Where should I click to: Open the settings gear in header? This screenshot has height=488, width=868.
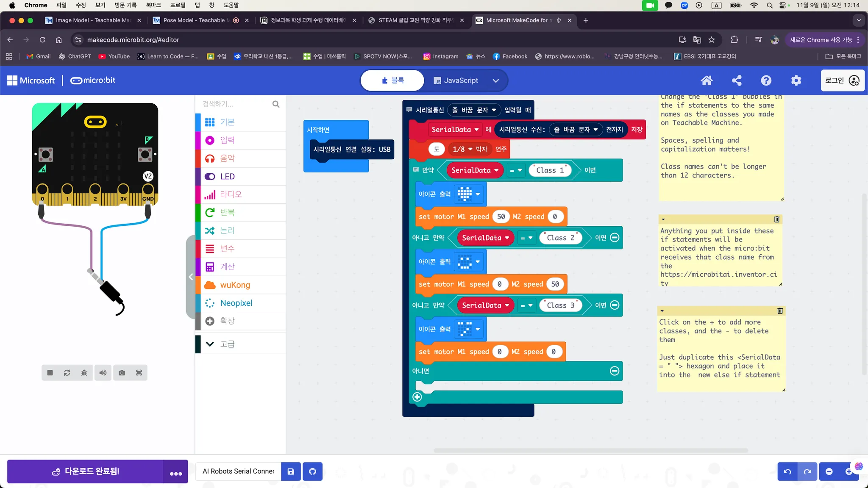[796, 80]
